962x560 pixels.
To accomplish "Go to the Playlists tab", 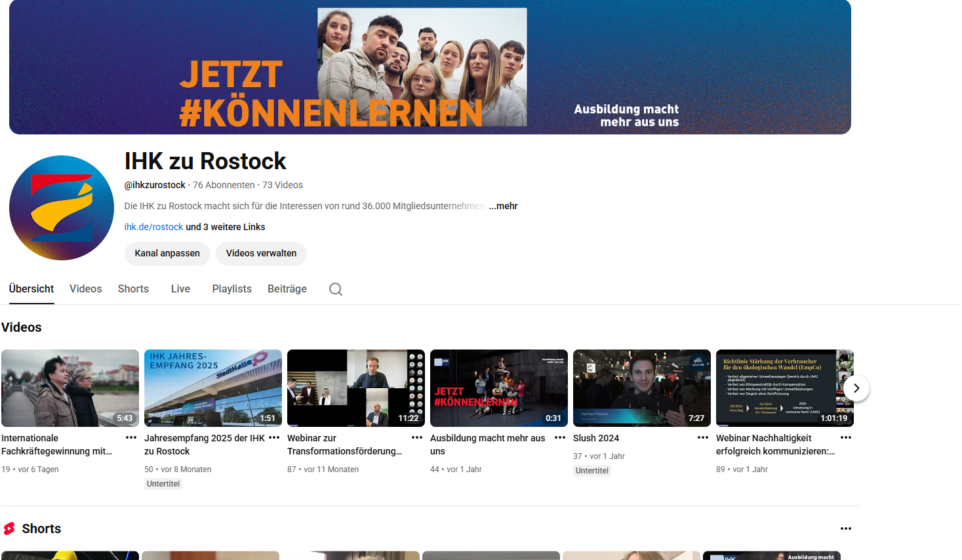I will coord(232,289).
